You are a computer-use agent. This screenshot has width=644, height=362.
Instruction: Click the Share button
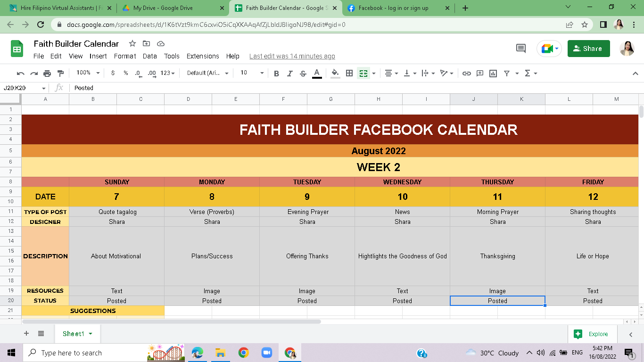[x=588, y=49]
